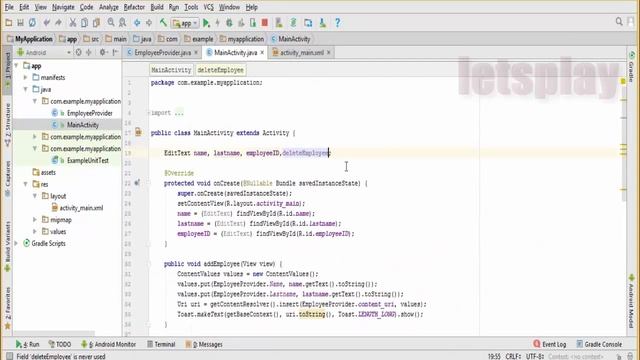Click the Cut scissors icon

point(73,23)
